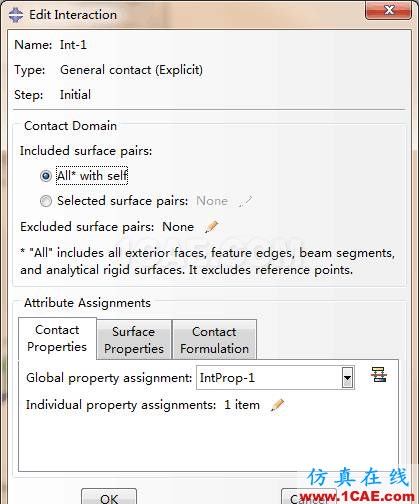Screen dimensions: 419x504
Task: Click the grayed pencil beside Selected surface pairs
Action: [246, 201]
